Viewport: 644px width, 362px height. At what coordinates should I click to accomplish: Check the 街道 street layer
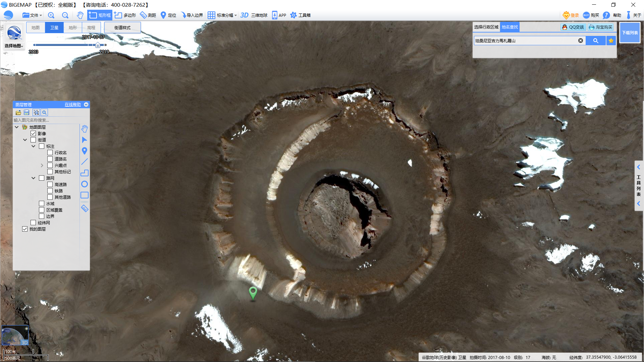coord(33,140)
